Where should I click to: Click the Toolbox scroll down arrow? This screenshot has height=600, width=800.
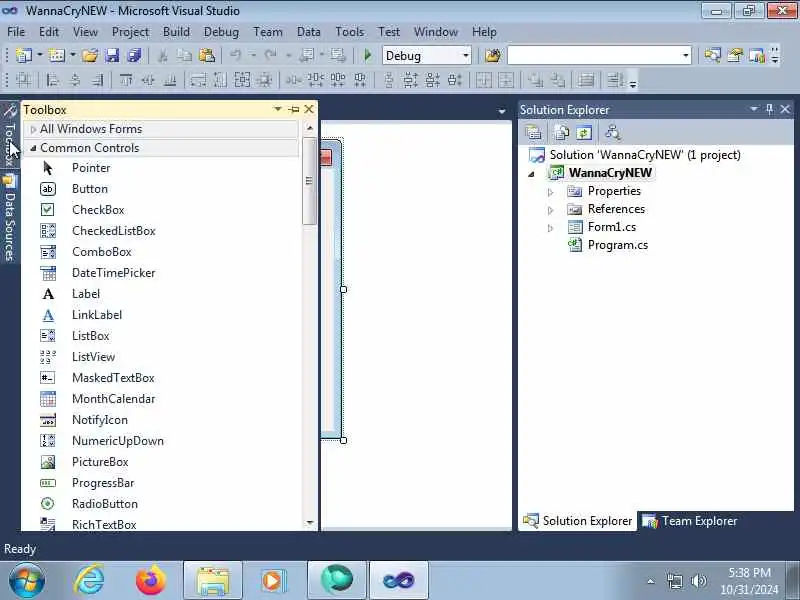pyautogui.click(x=310, y=523)
